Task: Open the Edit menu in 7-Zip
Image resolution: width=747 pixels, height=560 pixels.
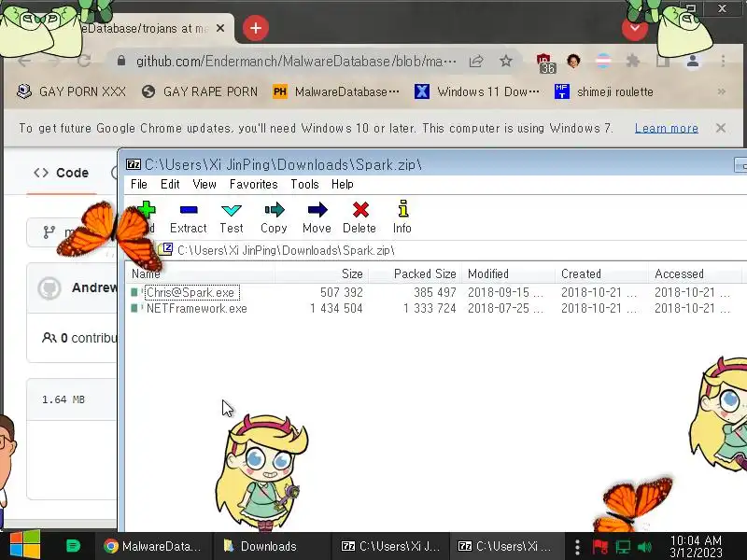Action: [x=170, y=184]
